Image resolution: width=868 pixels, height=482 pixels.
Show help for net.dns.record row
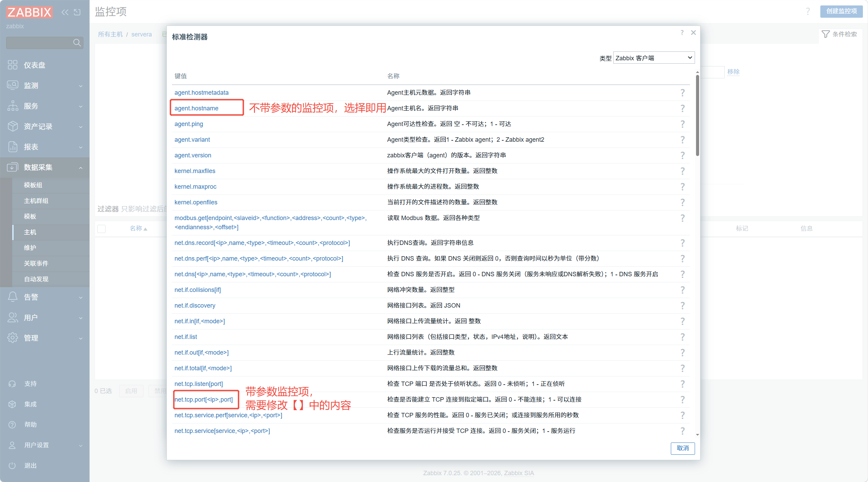point(682,243)
